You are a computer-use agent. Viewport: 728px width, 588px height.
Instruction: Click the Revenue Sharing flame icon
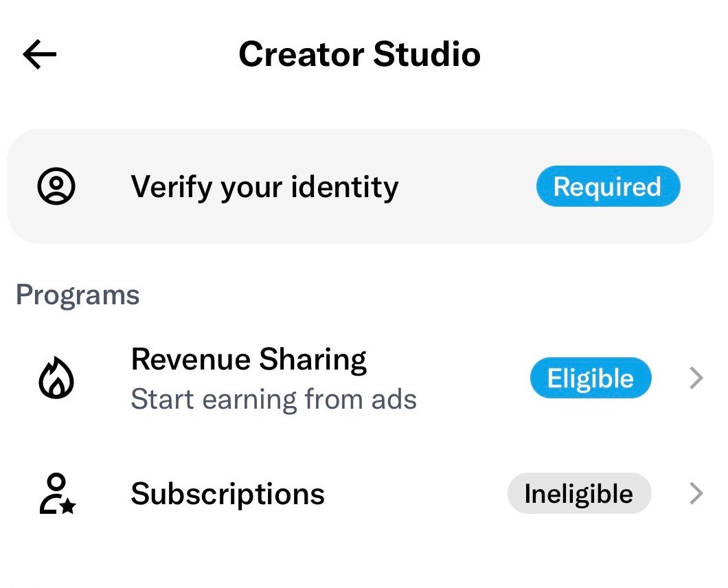pyautogui.click(x=56, y=378)
